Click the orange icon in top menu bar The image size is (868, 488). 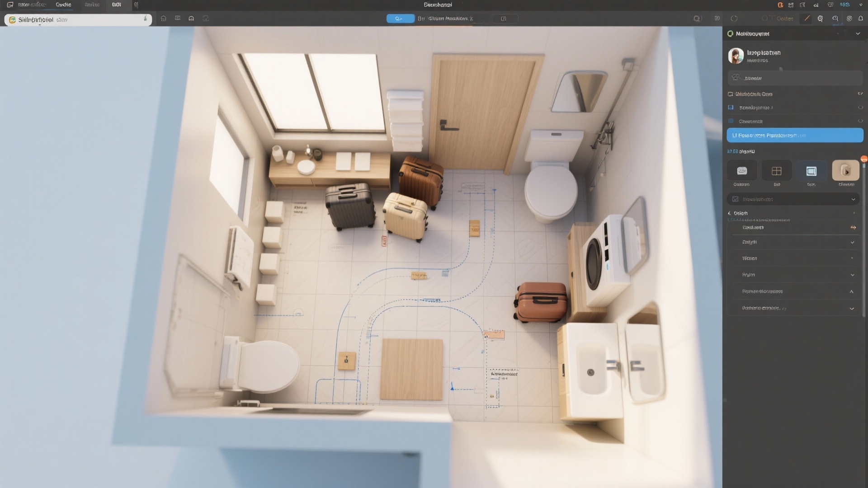pos(780,5)
